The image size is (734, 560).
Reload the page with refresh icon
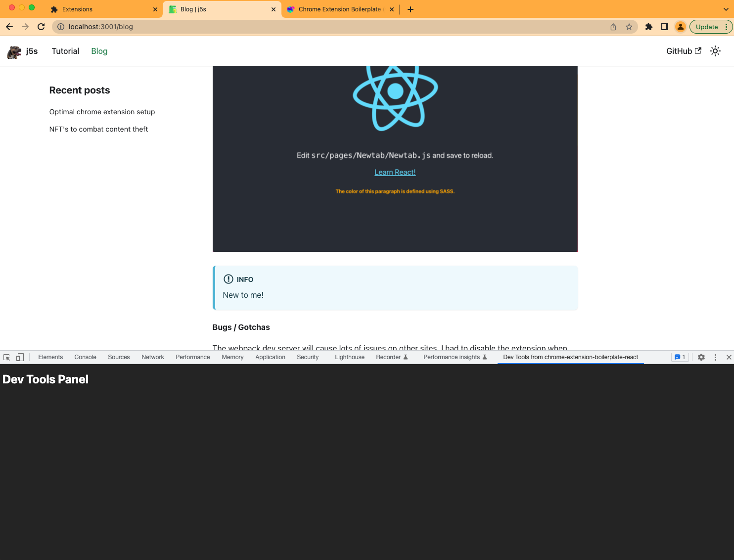(x=41, y=27)
